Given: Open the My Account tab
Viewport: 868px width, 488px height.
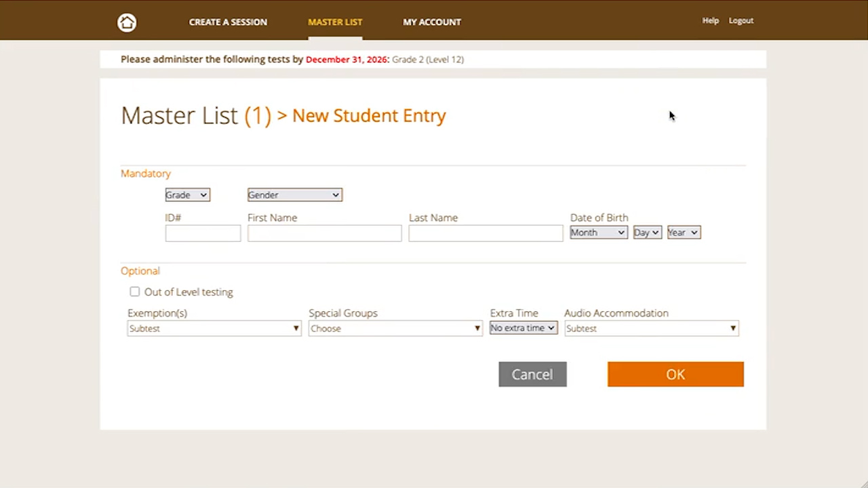Looking at the screenshot, I should 432,22.
